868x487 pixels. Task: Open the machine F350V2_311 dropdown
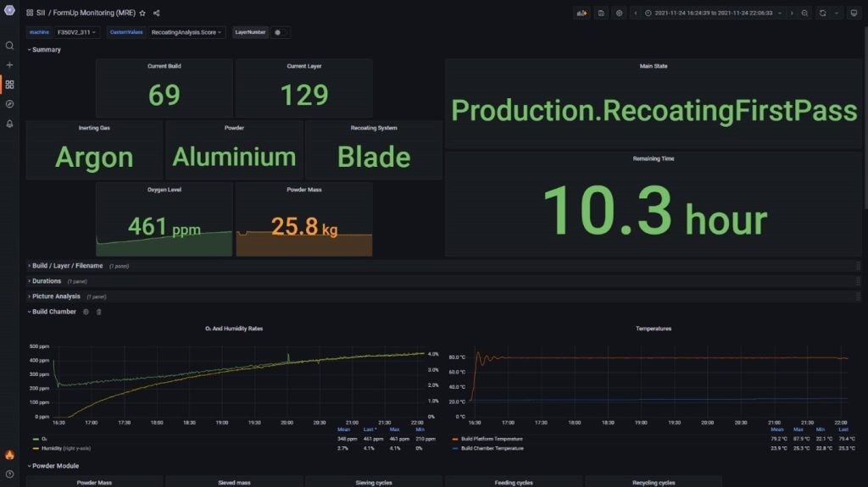click(x=76, y=32)
